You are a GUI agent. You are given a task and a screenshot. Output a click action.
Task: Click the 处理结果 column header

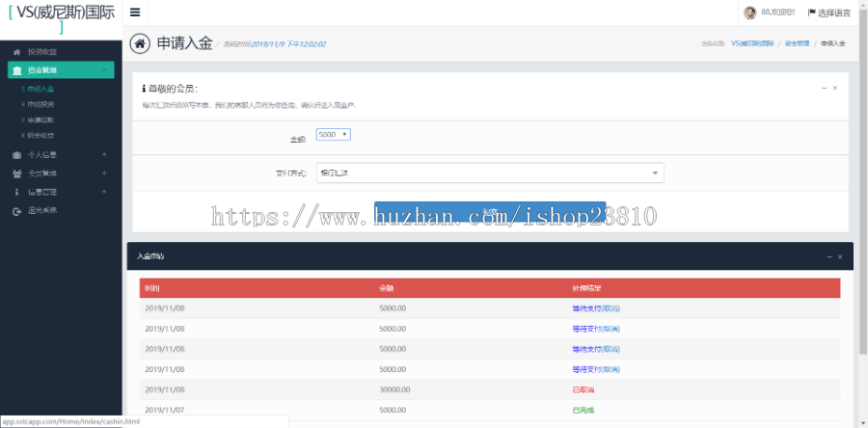tap(586, 288)
